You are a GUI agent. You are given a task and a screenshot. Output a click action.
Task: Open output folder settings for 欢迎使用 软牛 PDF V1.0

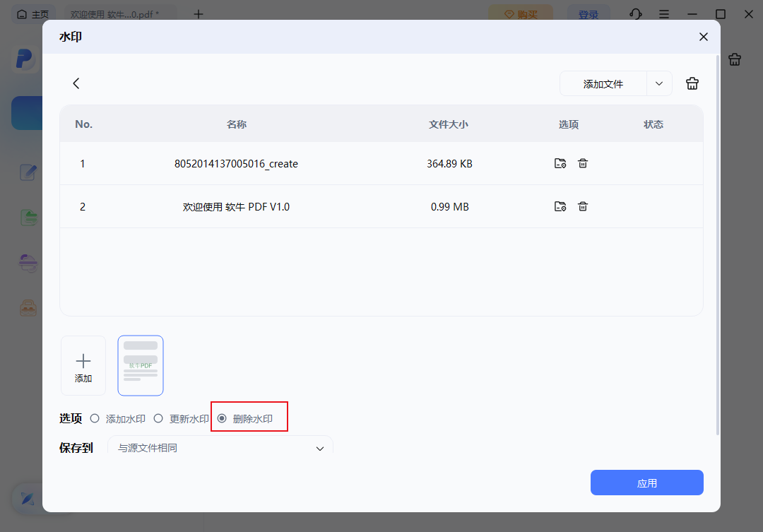coord(560,206)
